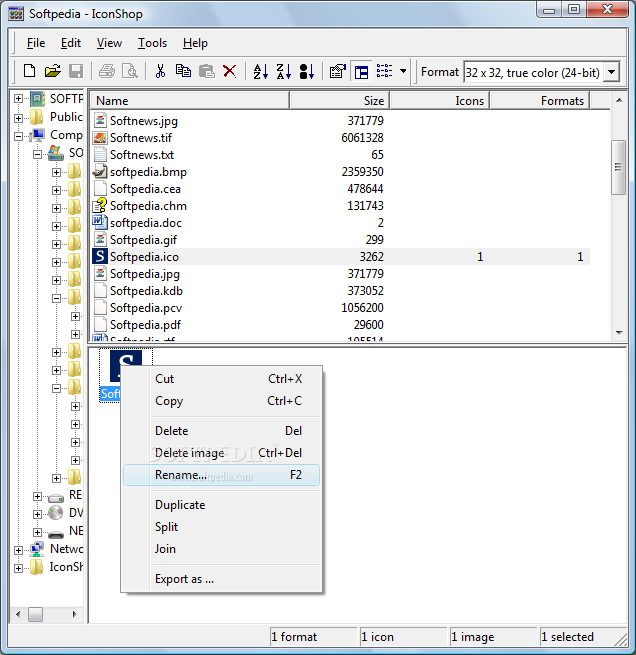Sort ascending with the A-Z icon

261,71
